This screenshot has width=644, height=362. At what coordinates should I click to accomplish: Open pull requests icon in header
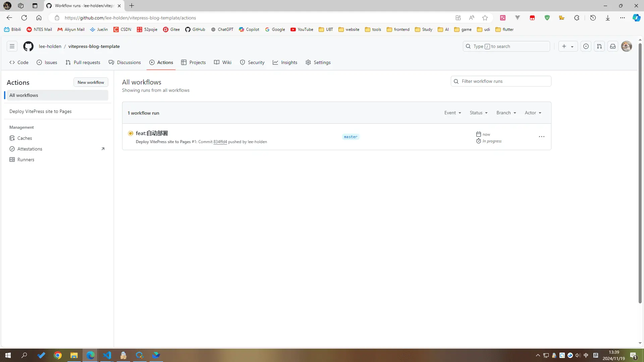599,46
